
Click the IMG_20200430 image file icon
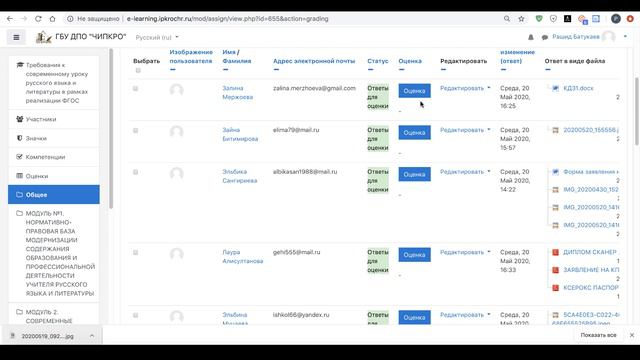click(x=556, y=190)
